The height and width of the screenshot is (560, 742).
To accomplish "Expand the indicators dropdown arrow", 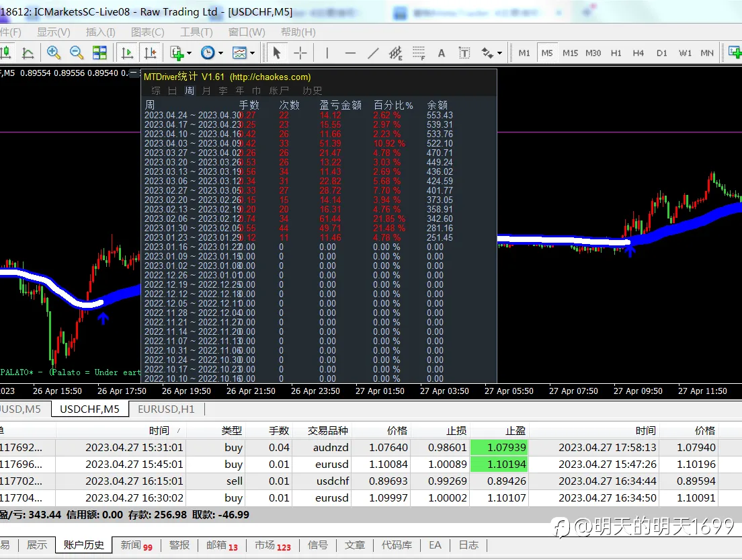I will 190,53.
